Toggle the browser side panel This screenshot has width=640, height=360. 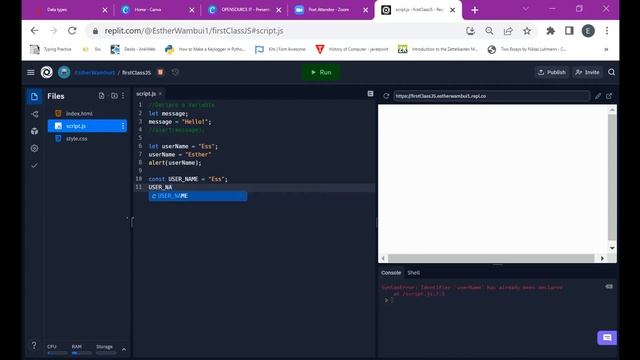coord(569,31)
